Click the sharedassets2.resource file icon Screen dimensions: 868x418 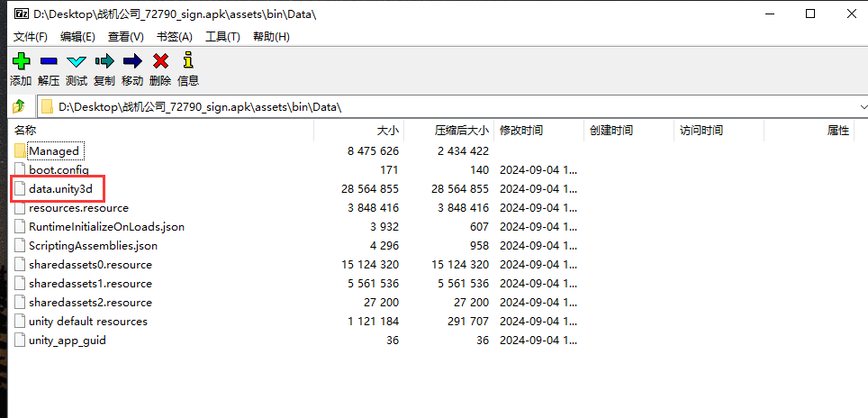pos(20,303)
